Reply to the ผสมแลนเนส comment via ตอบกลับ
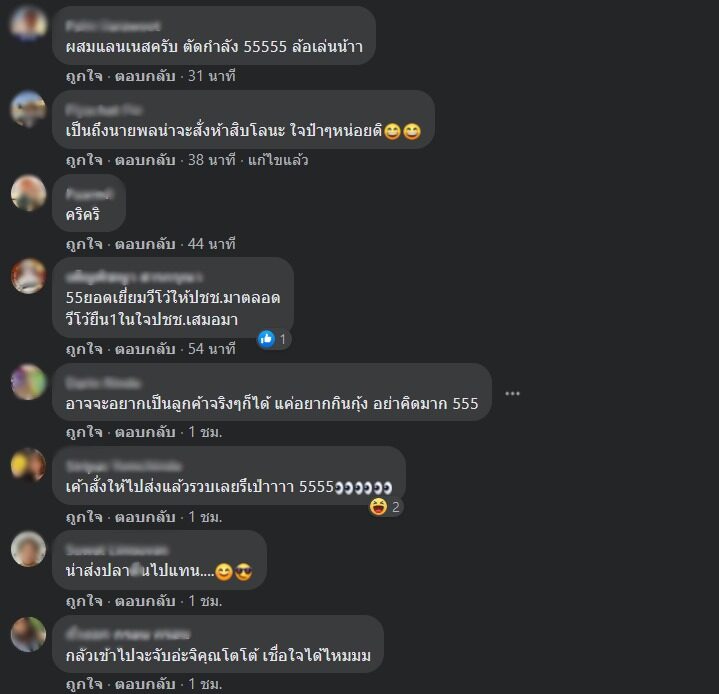 pyautogui.click(x=145, y=76)
